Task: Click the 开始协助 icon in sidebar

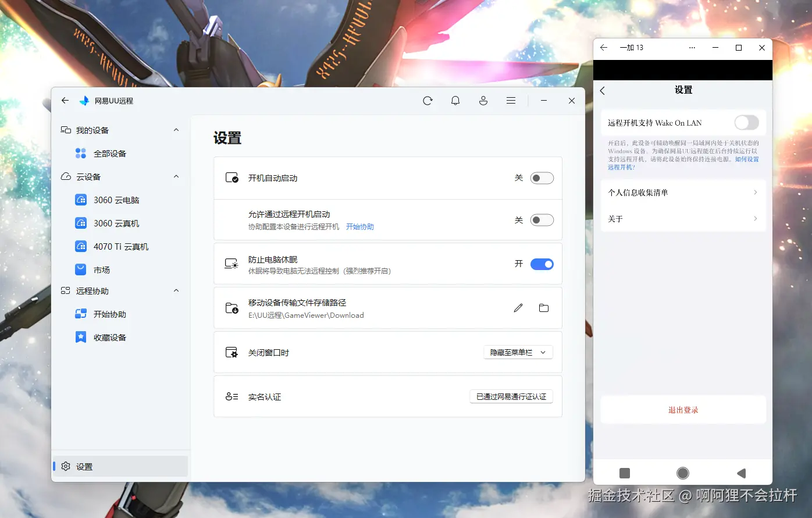Action: click(81, 314)
